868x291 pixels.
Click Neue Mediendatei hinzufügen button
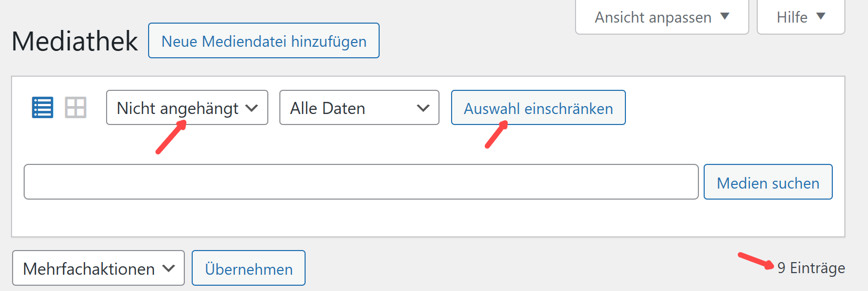tap(264, 41)
